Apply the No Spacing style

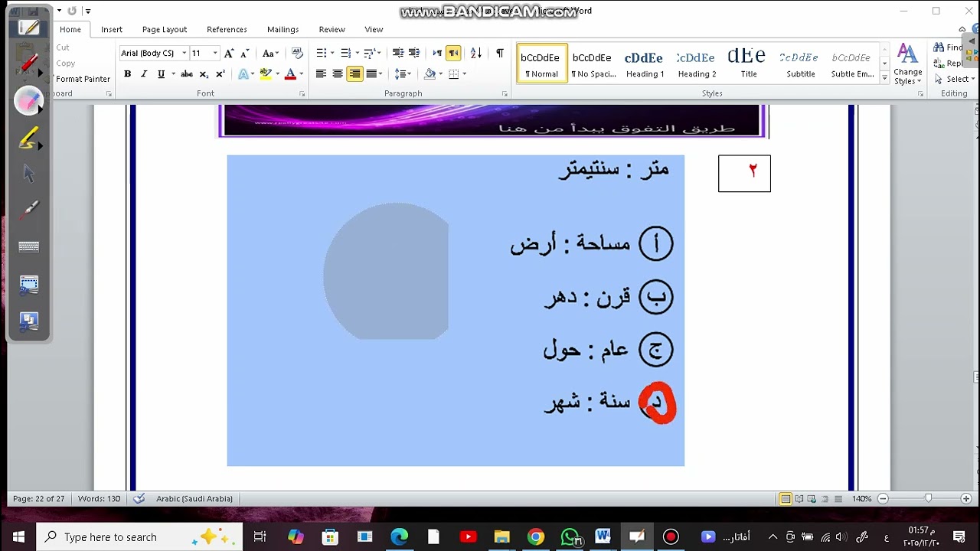point(593,63)
